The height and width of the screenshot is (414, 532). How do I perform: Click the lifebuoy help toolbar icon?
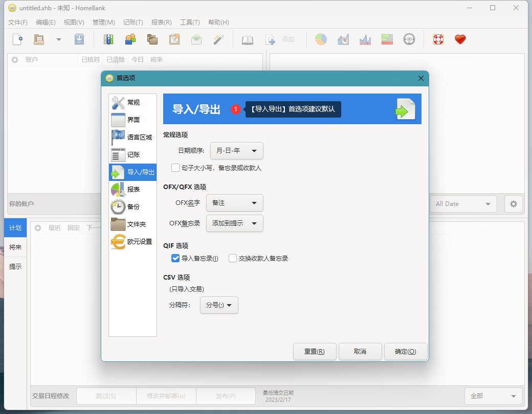pyautogui.click(x=438, y=40)
